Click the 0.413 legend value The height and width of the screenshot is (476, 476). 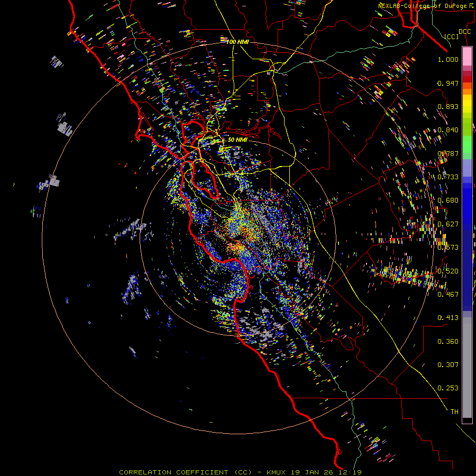click(x=448, y=318)
